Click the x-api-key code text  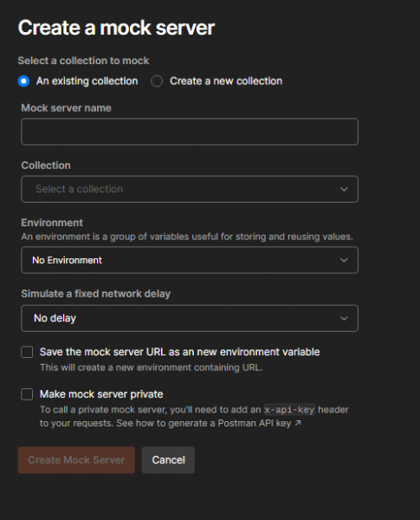[x=289, y=410]
